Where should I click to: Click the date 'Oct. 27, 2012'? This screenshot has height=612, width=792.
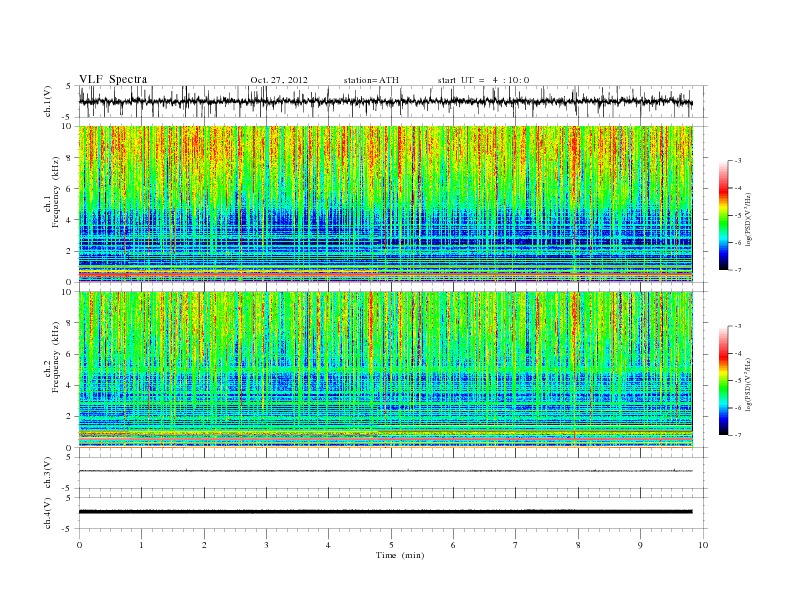tap(279, 80)
